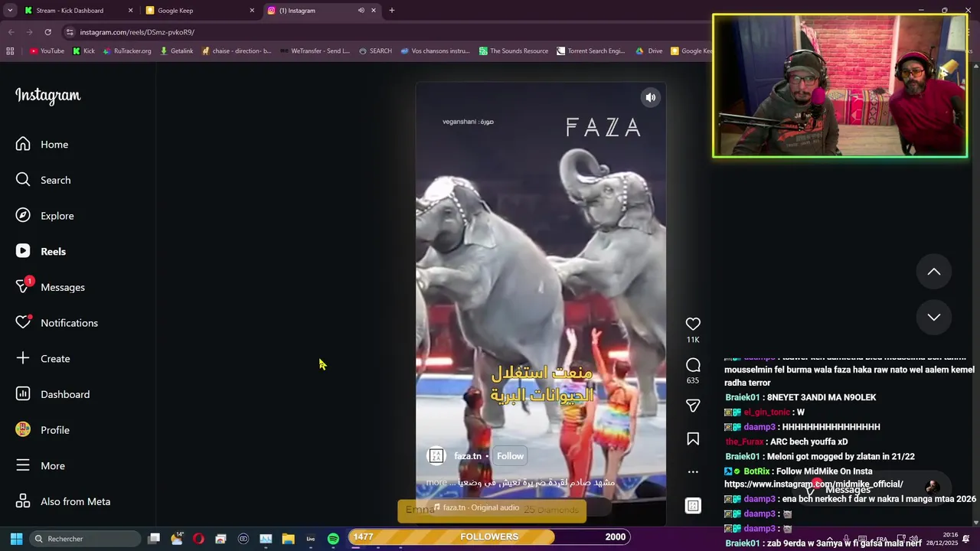Open Drive bookmark

coord(649,51)
